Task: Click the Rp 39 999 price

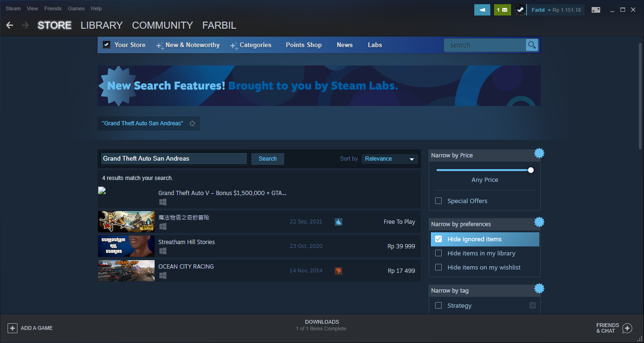Action: 401,246
